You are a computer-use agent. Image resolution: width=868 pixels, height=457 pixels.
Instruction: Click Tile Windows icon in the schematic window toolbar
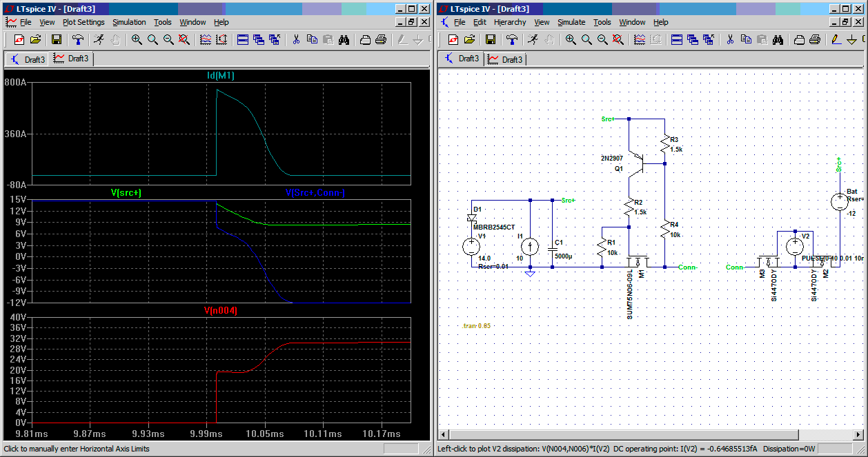pos(677,39)
